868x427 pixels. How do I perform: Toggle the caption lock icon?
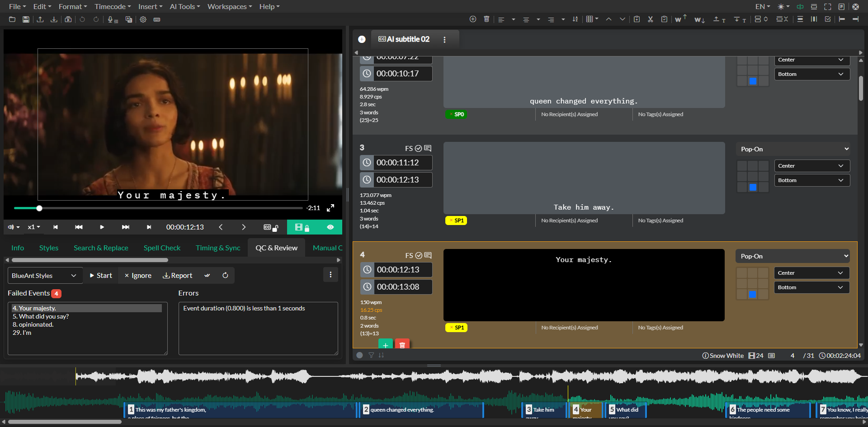pos(271,227)
